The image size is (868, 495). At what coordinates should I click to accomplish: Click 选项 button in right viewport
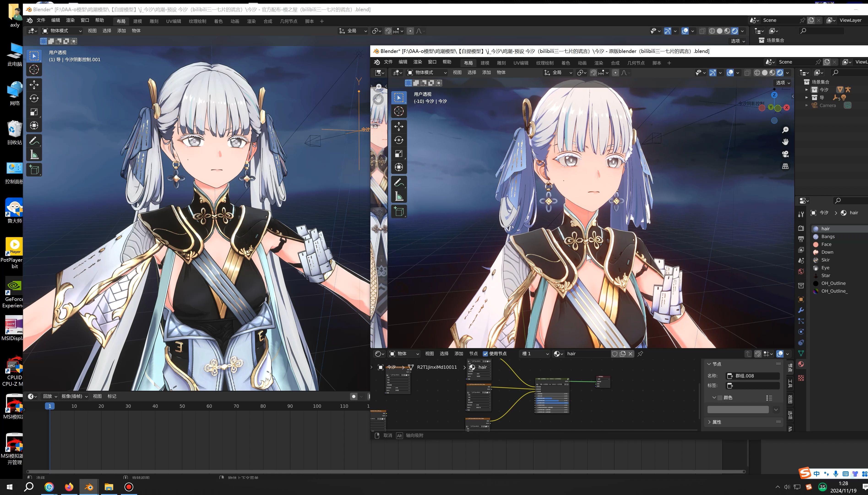(x=783, y=82)
